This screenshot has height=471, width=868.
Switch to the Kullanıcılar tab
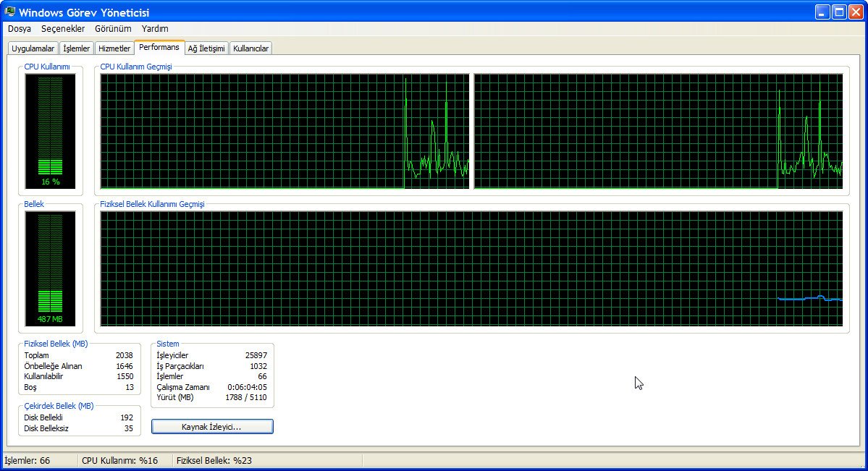[x=250, y=48]
